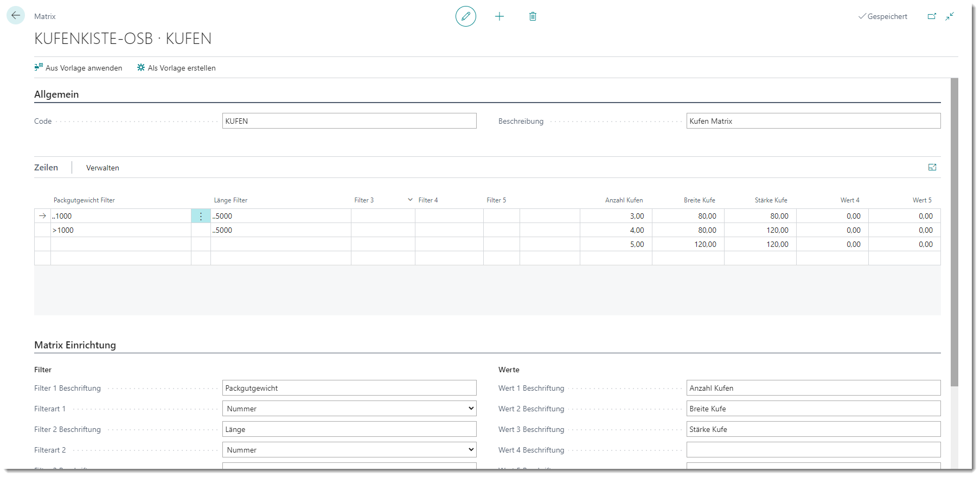Image resolution: width=980 pixels, height=477 pixels.
Task: Click the Zeilen section heading
Action: 46,167
